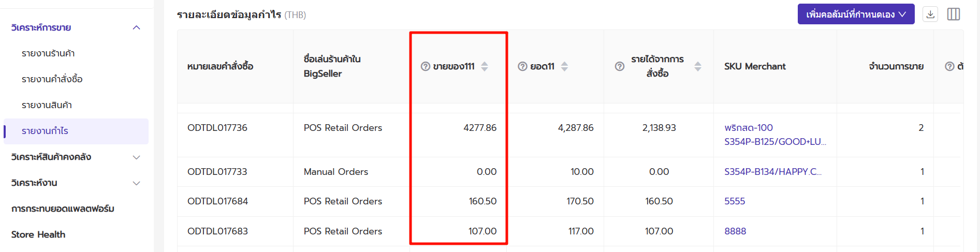Open the เพิ่มคอลัมน์ที่กำหนดเอง dropdown
Screen dimensions: 980x252
[x=856, y=14]
